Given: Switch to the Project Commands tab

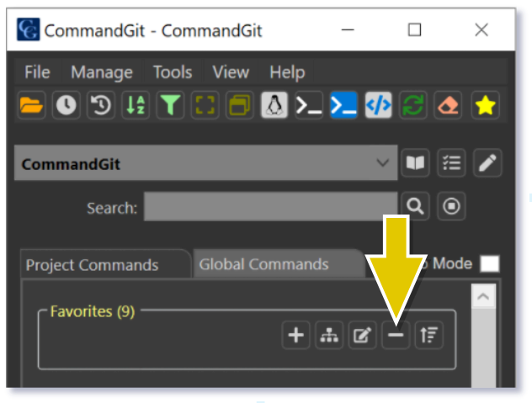Looking at the screenshot, I should [x=93, y=265].
